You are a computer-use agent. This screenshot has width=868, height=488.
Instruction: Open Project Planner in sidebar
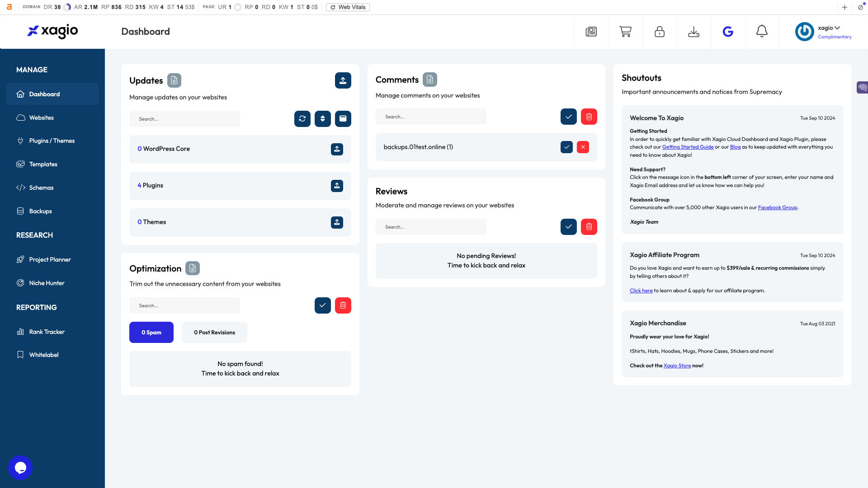[x=52, y=259]
